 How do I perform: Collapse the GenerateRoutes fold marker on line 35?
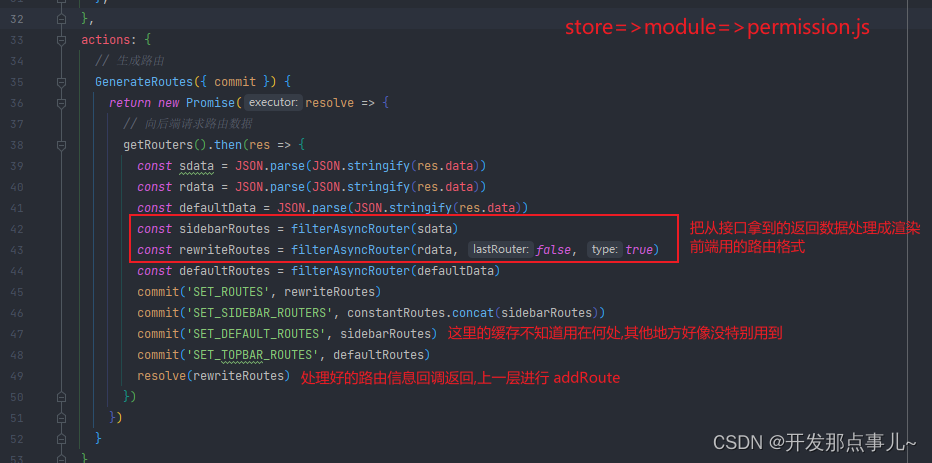(61, 82)
